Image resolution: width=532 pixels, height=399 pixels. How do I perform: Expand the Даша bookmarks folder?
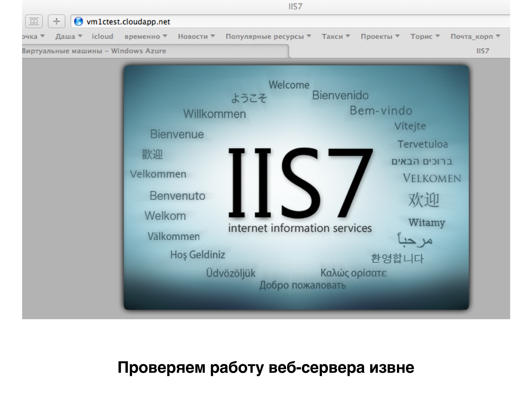point(69,36)
